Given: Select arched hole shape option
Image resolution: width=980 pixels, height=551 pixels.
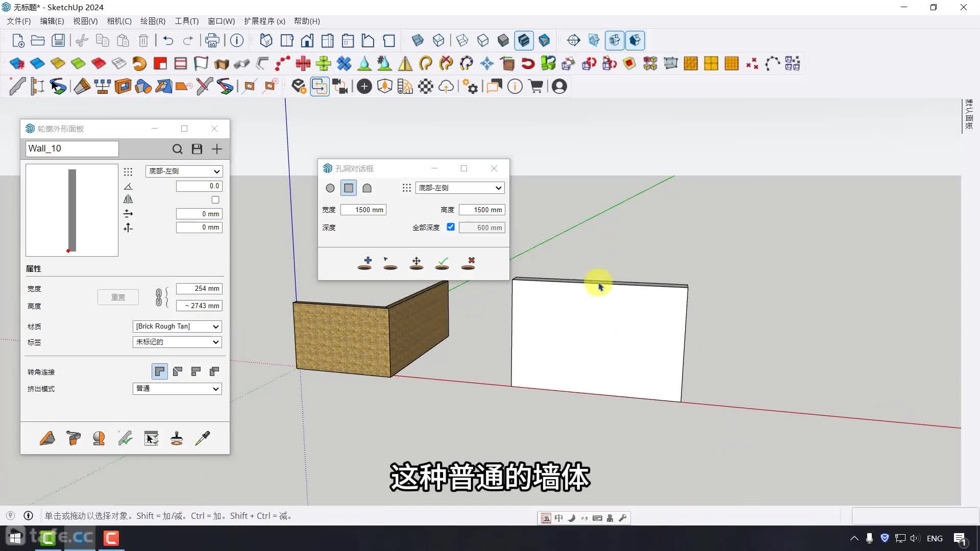Looking at the screenshot, I should (x=367, y=188).
